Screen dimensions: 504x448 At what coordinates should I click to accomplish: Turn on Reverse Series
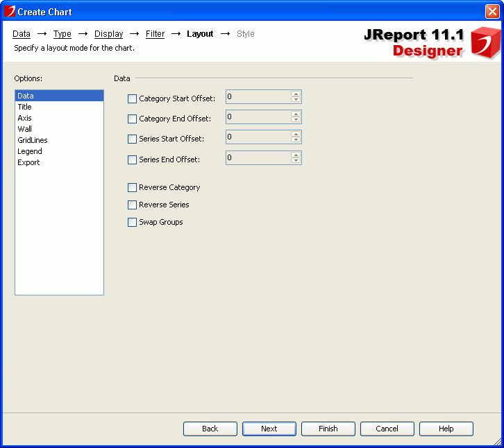(133, 205)
